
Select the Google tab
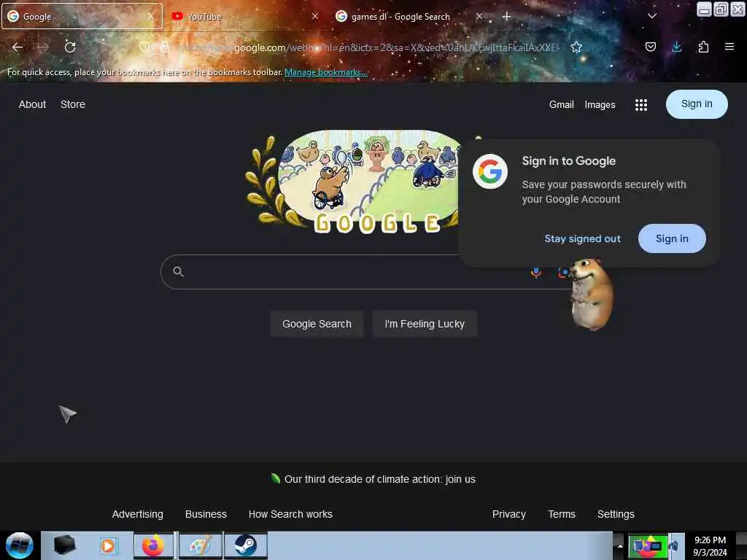tap(82, 17)
